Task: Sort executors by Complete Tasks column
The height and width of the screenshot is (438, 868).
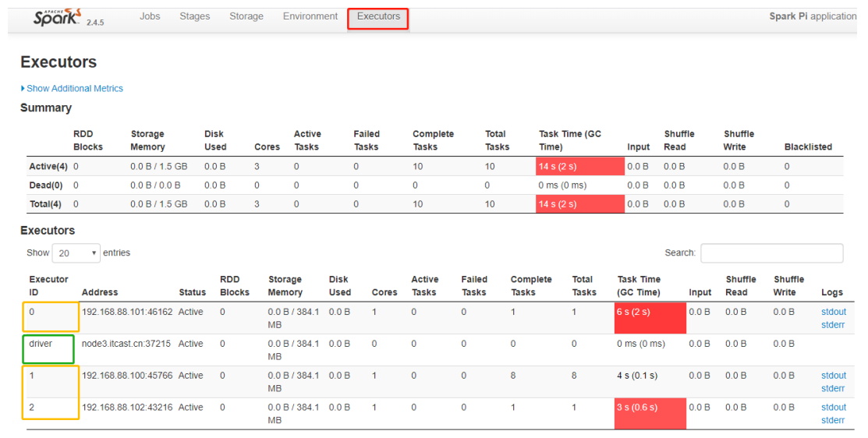Action: (529, 286)
